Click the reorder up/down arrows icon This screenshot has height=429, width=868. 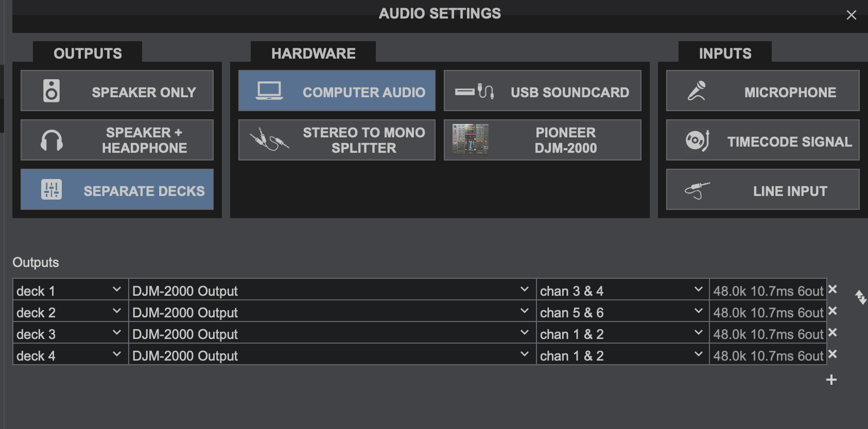pos(861,297)
